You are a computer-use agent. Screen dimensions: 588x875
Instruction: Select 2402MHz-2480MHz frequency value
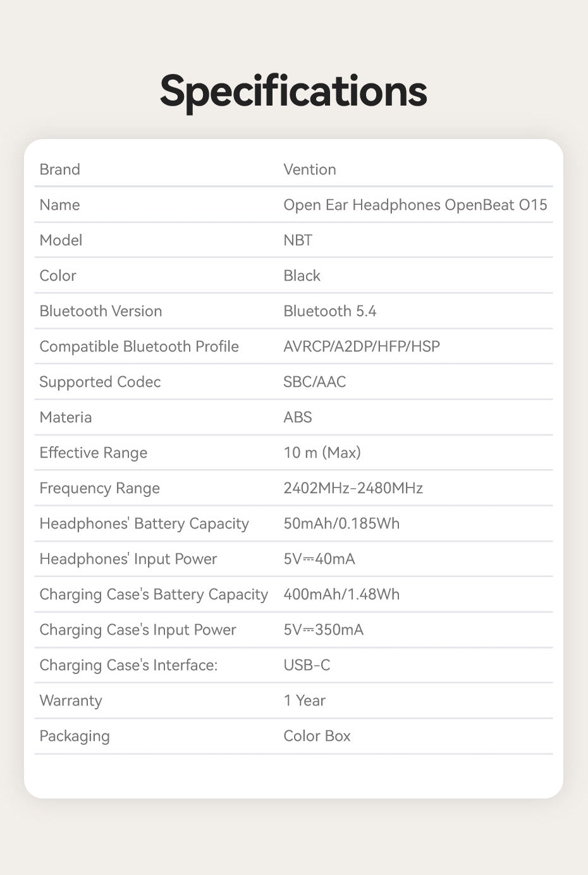click(x=353, y=488)
